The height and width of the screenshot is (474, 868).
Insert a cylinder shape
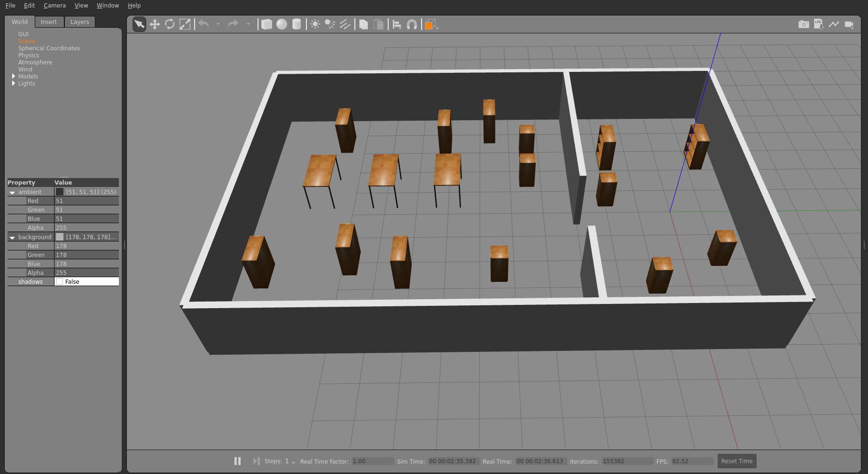[x=297, y=24]
